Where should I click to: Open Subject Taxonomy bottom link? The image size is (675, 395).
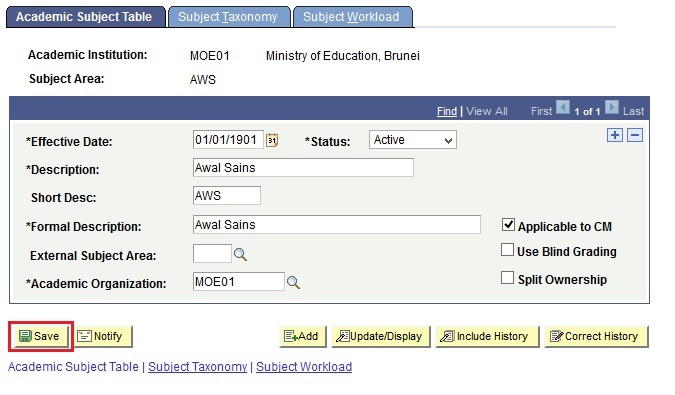tap(198, 367)
